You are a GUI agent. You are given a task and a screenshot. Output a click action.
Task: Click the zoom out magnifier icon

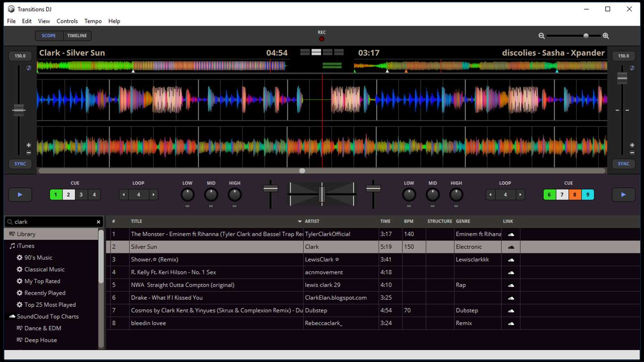[x=542, y=36]
